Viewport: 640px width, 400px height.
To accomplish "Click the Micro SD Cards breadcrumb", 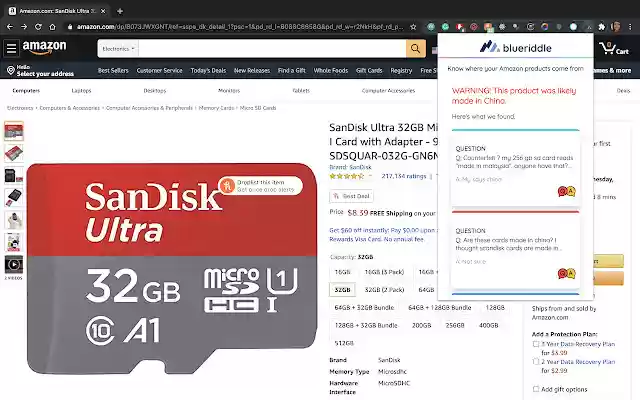I will point(258,108).
